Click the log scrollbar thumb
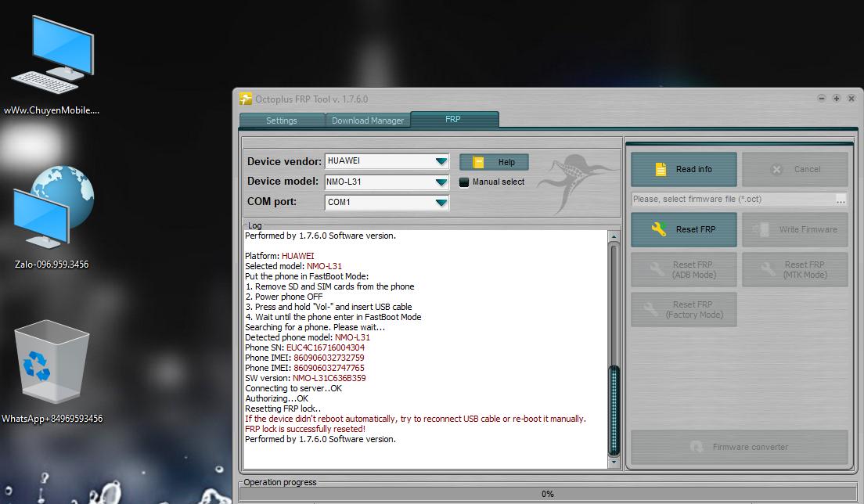This screenshot has height=504, width=864. point(614,410)
